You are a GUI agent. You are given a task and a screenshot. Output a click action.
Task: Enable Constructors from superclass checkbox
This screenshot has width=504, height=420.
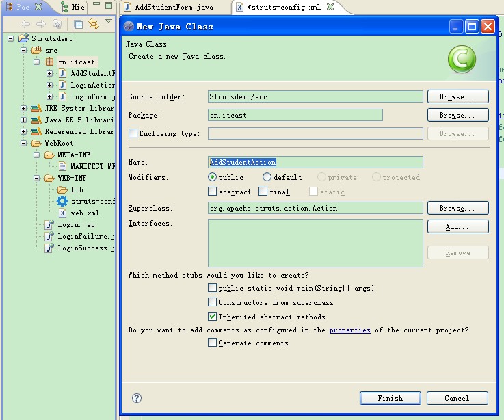(x=212, y=302)
